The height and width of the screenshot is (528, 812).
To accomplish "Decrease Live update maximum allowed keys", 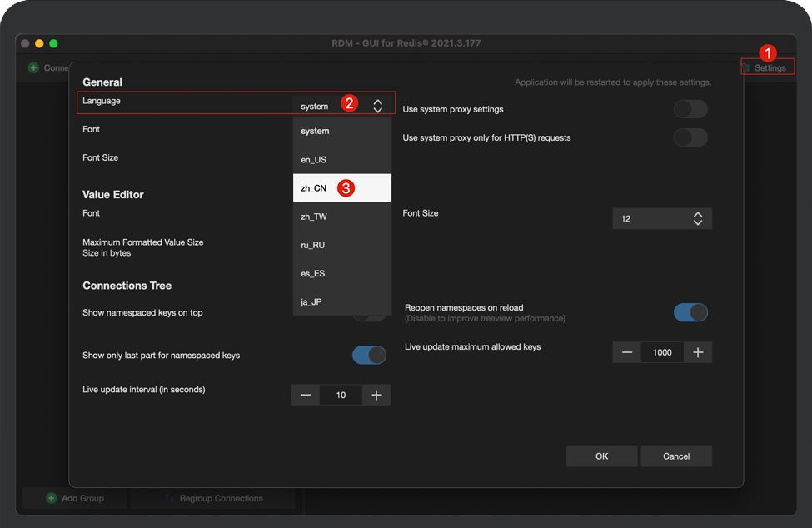I will pos(626,352).
